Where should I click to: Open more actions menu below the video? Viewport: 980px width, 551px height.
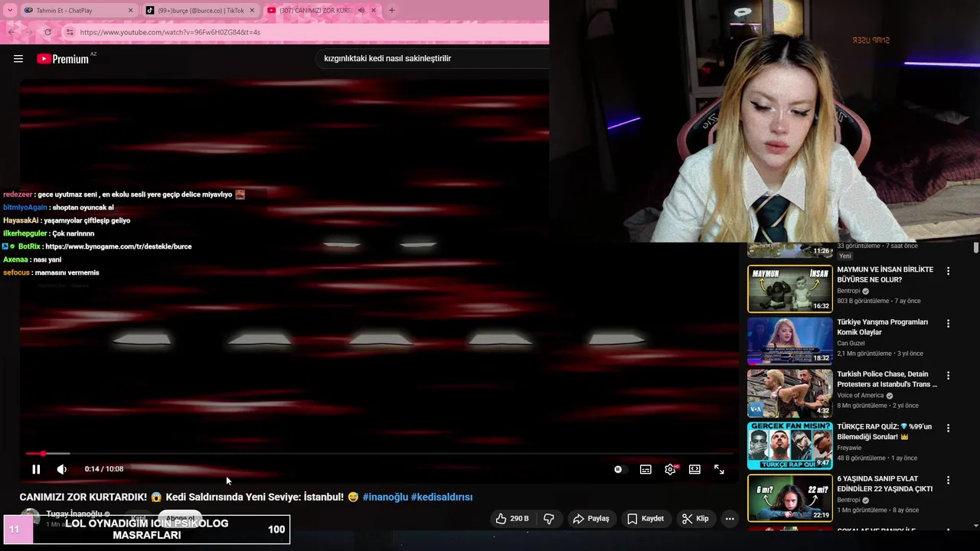point(730,519)
